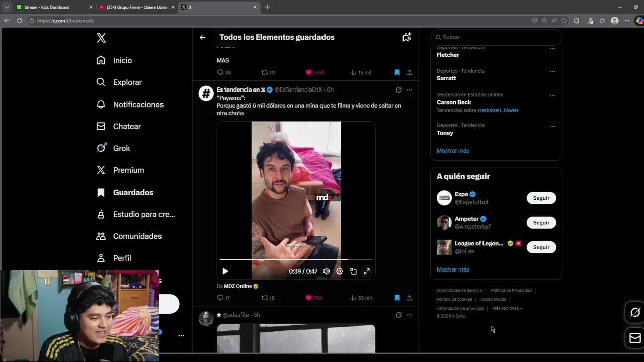The height and width of the screenshot is (362, 644).
Task: Open a new browser tab
Action: pyautogui.click(x=267, y=7)
